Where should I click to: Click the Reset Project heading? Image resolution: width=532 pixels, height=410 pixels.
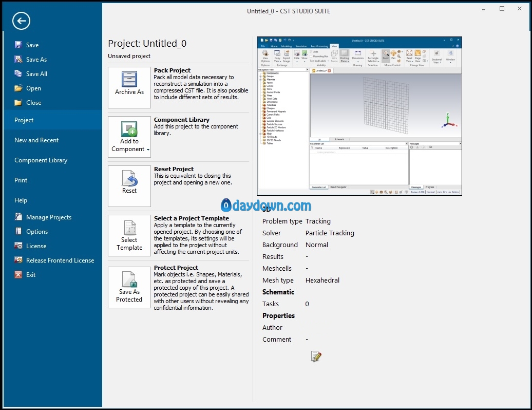tap(174, 169)
